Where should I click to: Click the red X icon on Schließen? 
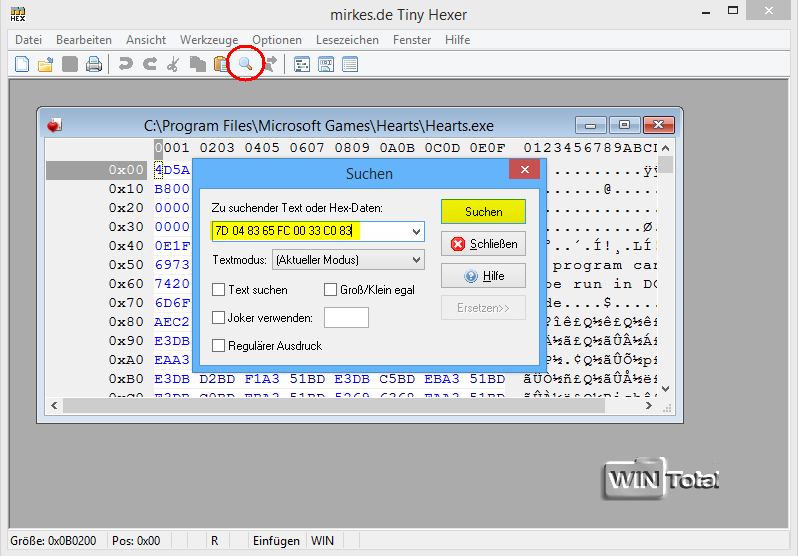(458, 244)
